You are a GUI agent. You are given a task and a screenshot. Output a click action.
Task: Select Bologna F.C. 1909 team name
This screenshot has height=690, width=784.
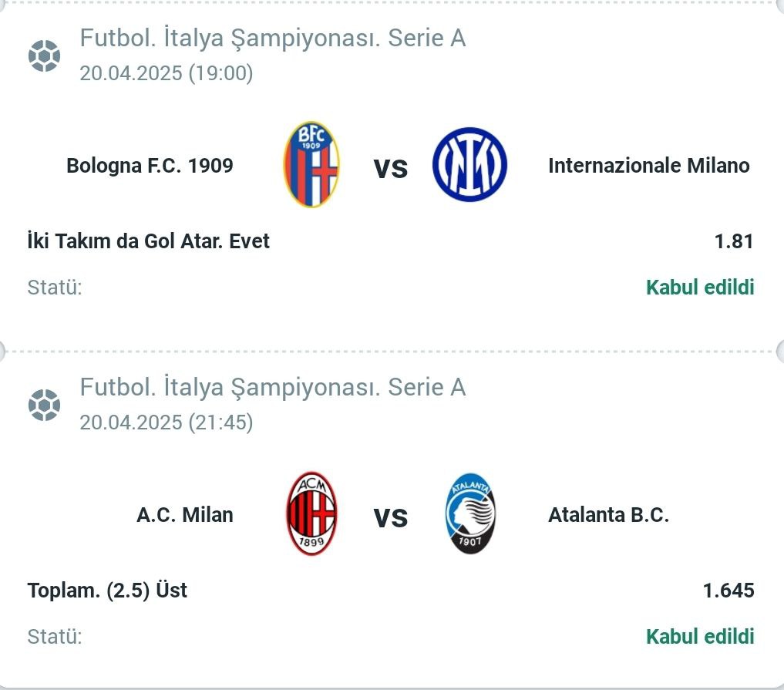(x=150, y=166)
